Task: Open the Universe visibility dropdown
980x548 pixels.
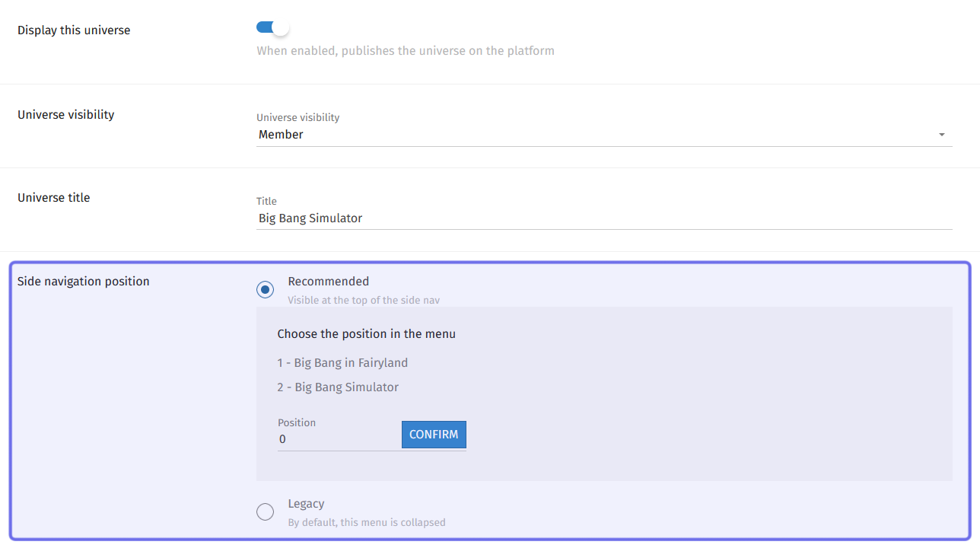Action: tap(604, 135)
